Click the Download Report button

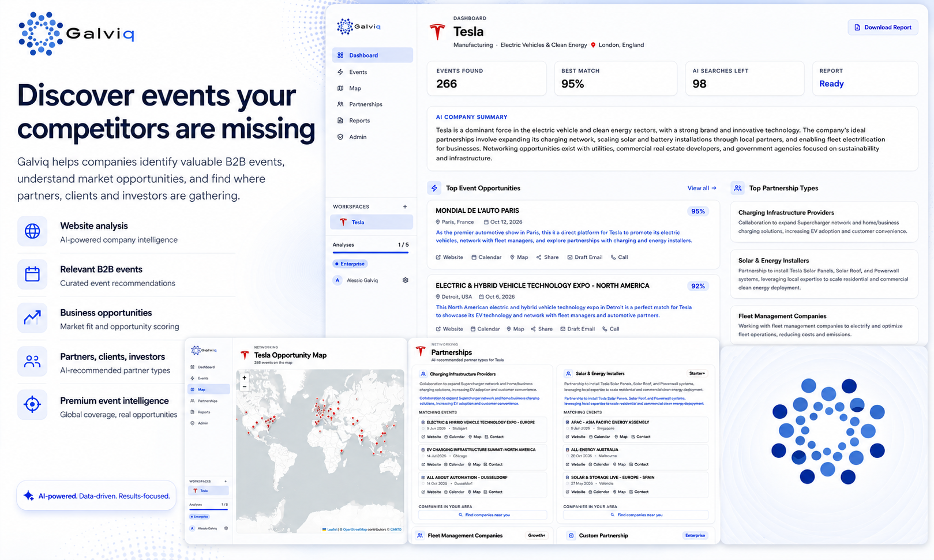click(883, 27)
